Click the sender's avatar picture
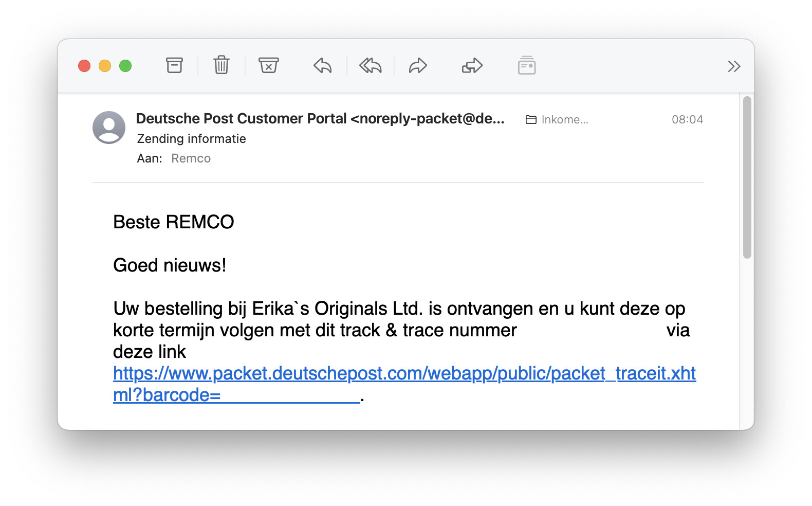This screenshot has height=506, width=812. click(109, 128)
